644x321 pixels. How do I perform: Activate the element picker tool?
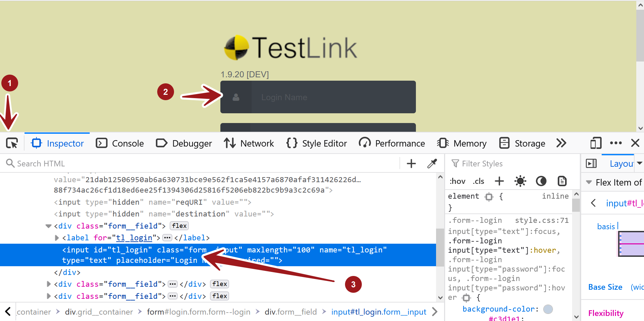[12, 143]
